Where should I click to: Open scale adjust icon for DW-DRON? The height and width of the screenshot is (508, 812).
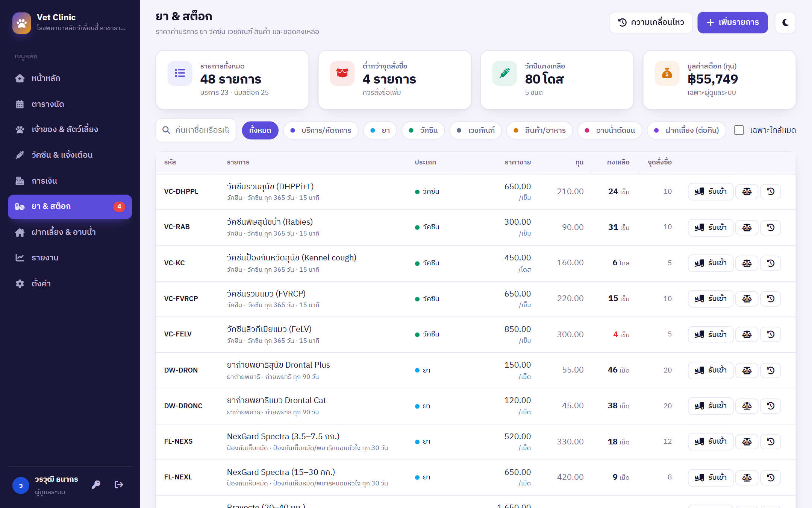pyautogui.click(x=747, y=370)
